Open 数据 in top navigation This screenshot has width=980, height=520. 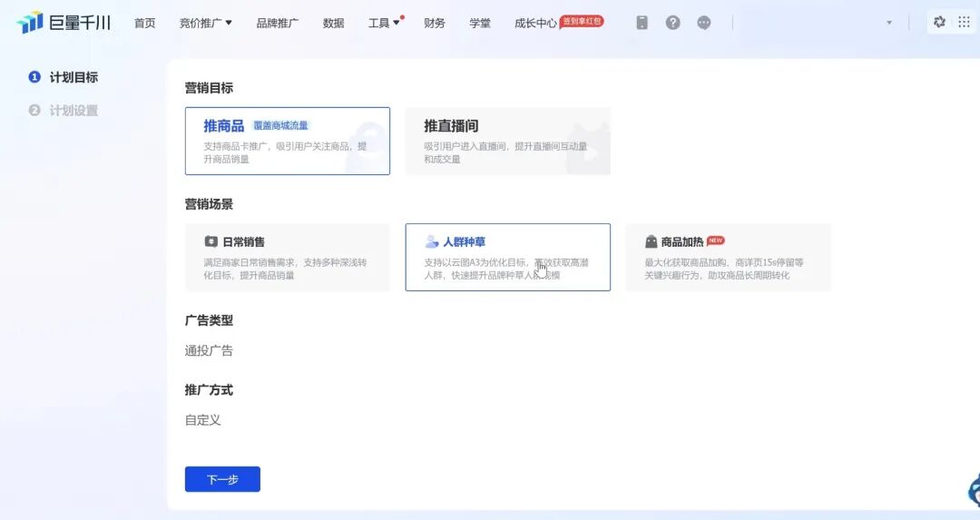pyautogui.click(x=333, y=23)
